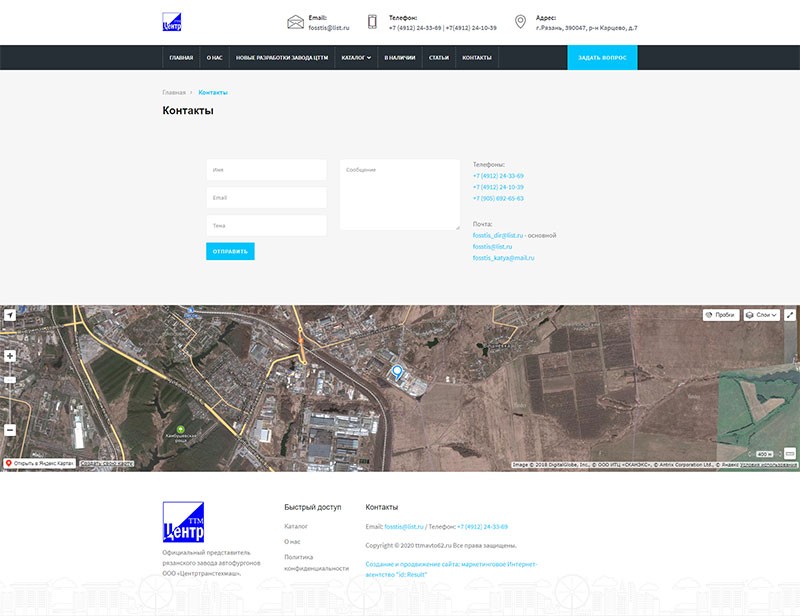Click the Отправить submit button
Screen dimensions: 800x616
point(230,251)
